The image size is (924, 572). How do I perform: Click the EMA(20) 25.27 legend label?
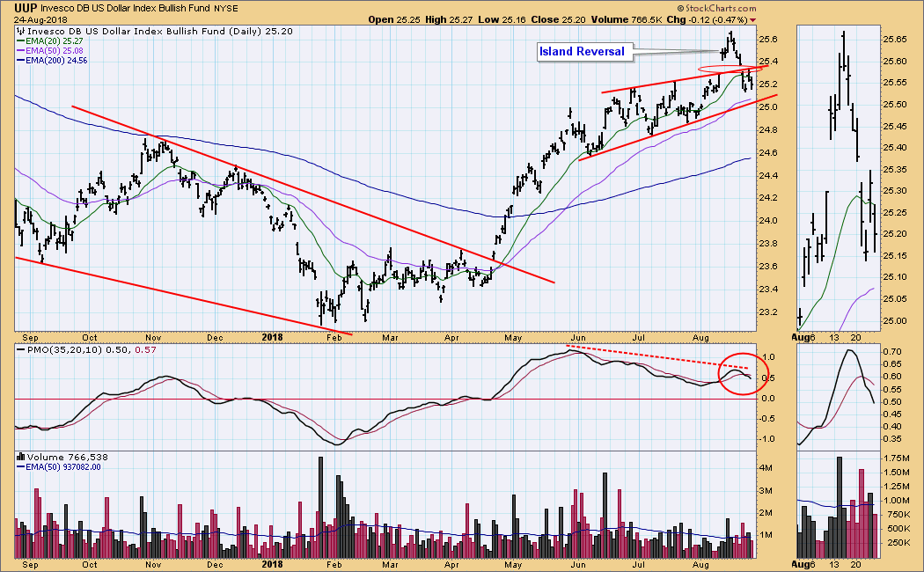pyautogui.click(x=53, y=41)
